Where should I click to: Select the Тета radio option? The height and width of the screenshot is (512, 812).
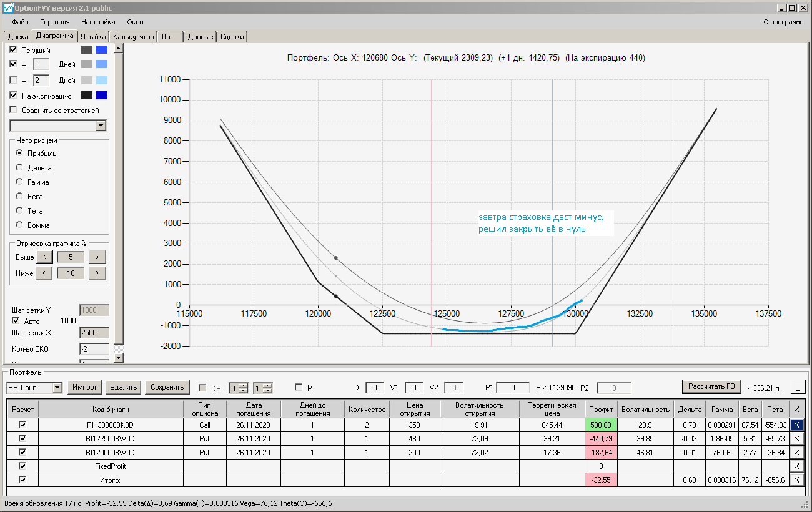[19, 210]
